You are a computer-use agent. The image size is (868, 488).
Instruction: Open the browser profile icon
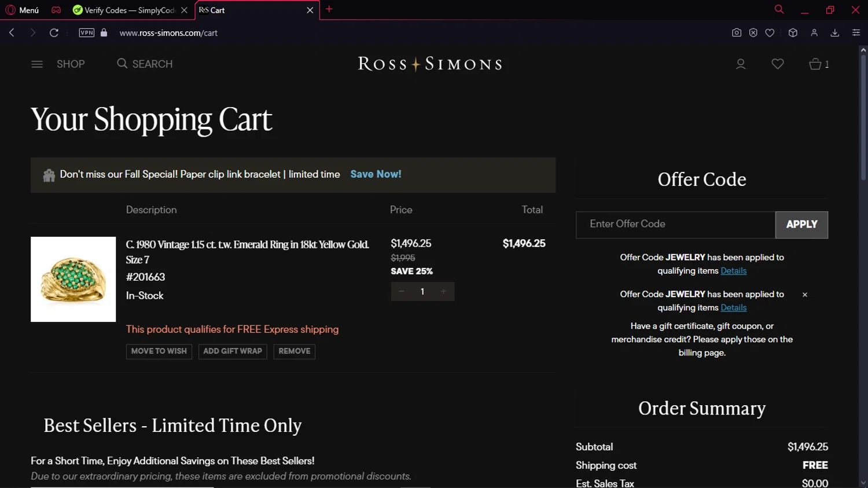[x=814, y=33]
